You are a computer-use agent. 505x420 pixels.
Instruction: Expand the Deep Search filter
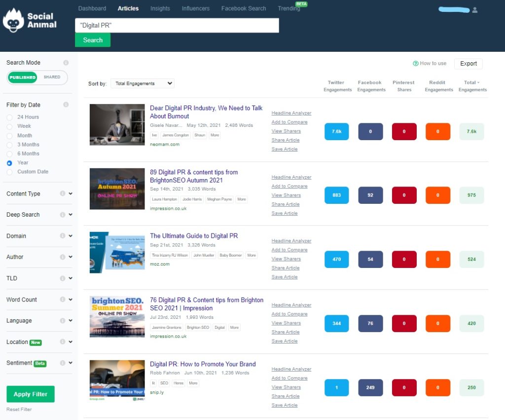[71, 215]
